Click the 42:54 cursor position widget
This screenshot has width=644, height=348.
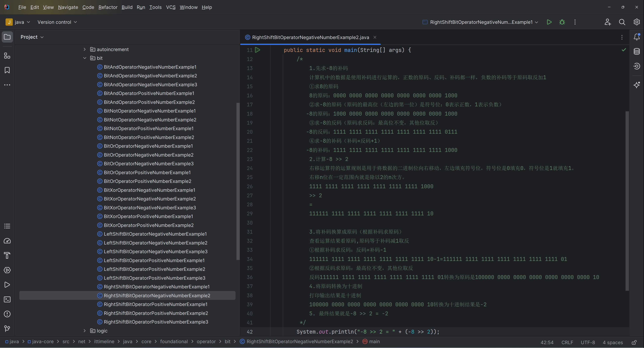coord(547,342)
